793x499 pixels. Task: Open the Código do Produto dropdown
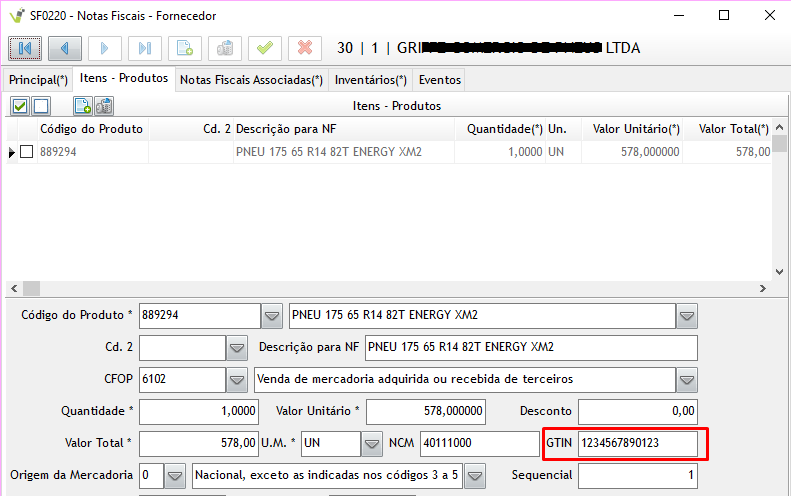[272, 317]
